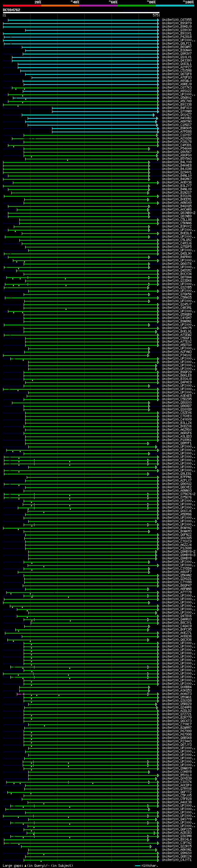
Task: Click the purple ~60% identity legend segment
Action: [x=98, y=6]
